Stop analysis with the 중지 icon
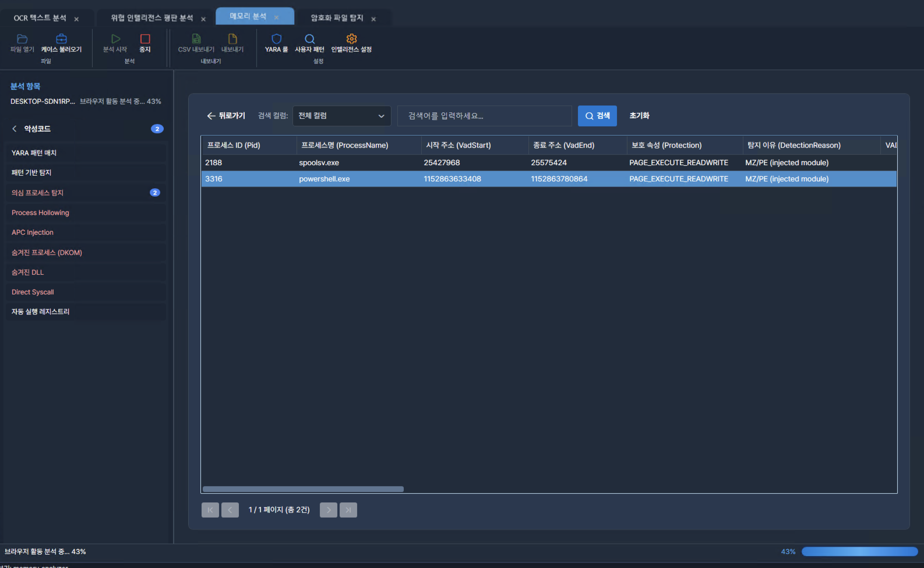 tap(145, 39)
